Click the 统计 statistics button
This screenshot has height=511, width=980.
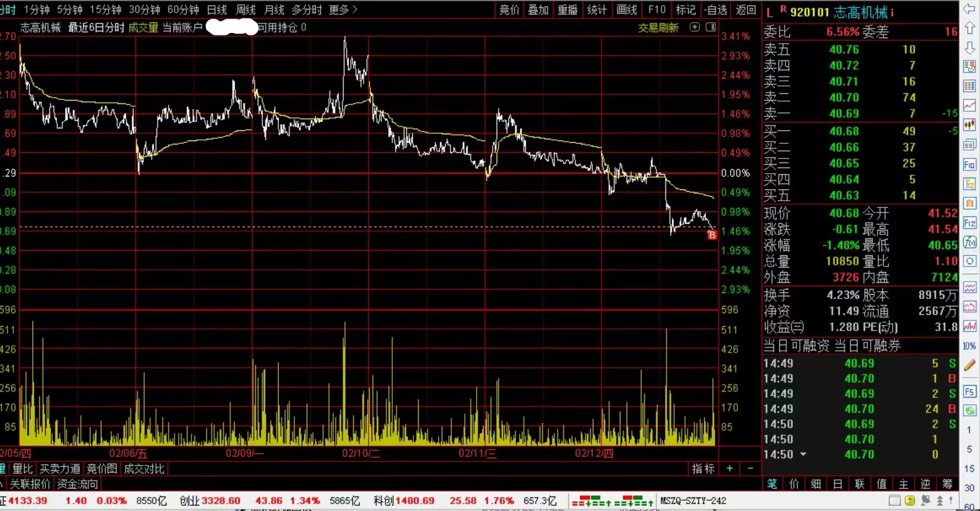pos(597,10)
